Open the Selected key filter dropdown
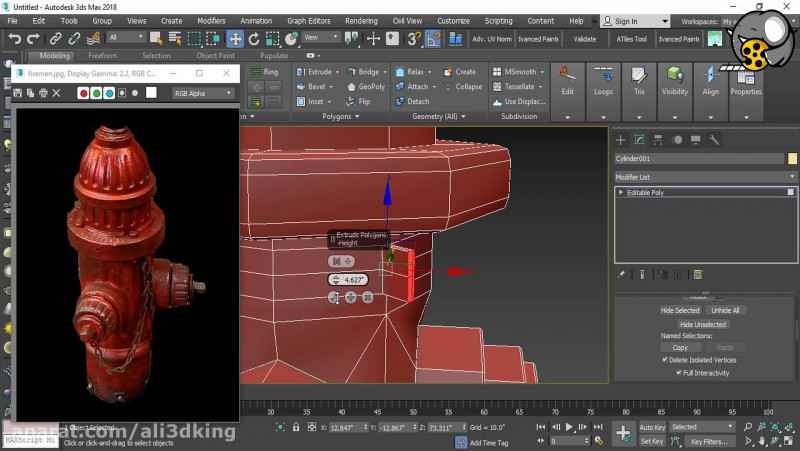Image resolution: width=800 pixels, height=451 pixels. (x=702, y=427)
